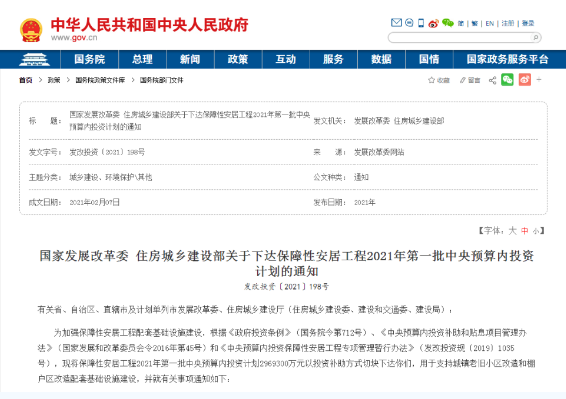The image size is (566, 399).
Task: Click document number 发改投资〔2021〕198号 in info table
Action: (107, 152)
